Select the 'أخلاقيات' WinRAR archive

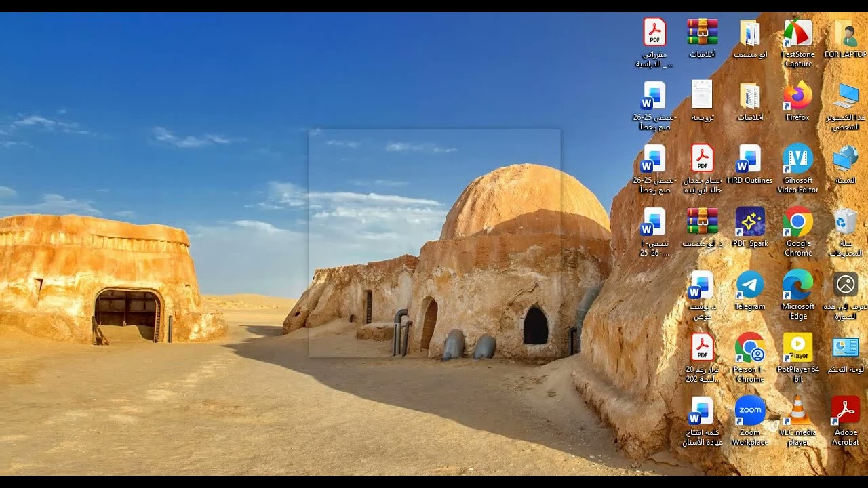pyautogui.click(x=703, y=39)
